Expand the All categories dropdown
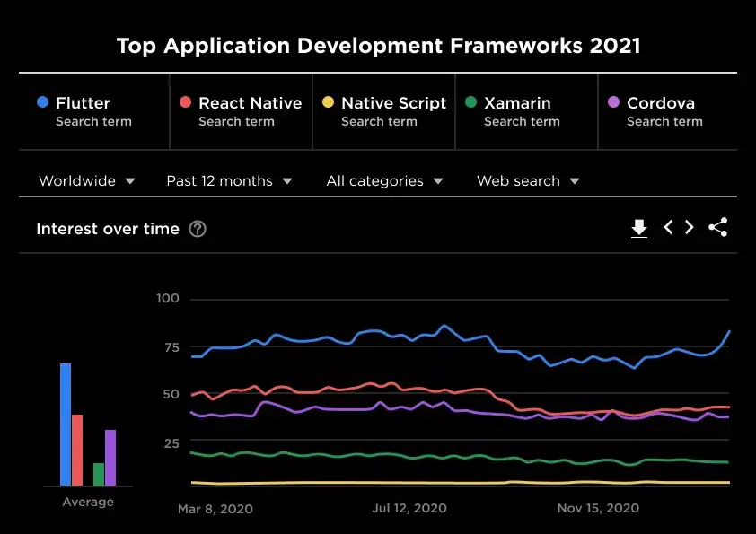The width and height of the screenshot is (756, 534). click(385, 181)
